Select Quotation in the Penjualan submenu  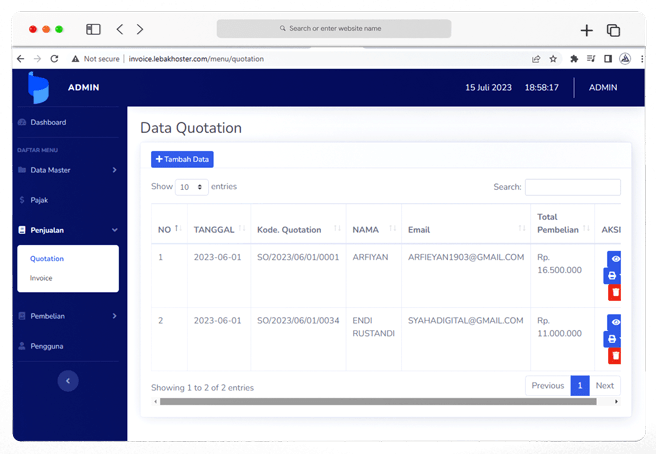pos(47,259)
